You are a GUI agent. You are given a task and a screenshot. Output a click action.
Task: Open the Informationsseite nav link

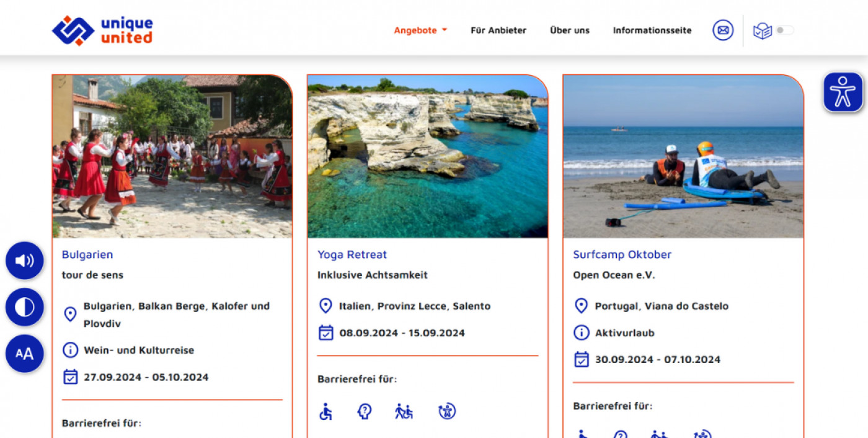tap(652, 30)
